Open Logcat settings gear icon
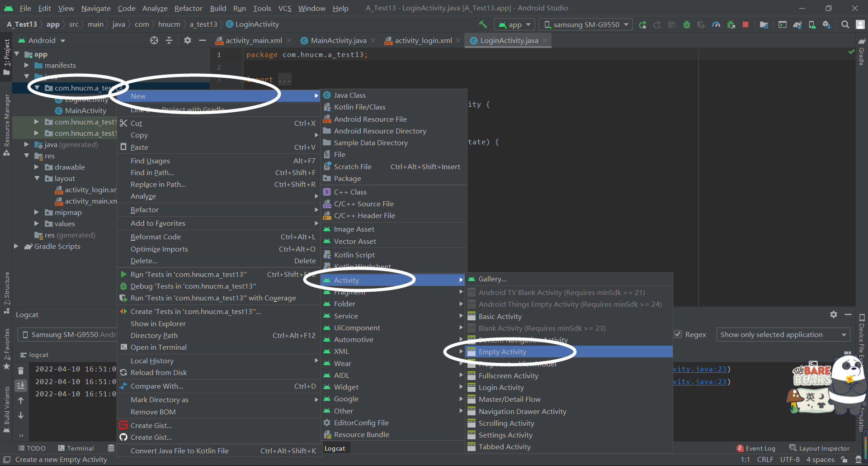 click(834, 314)
